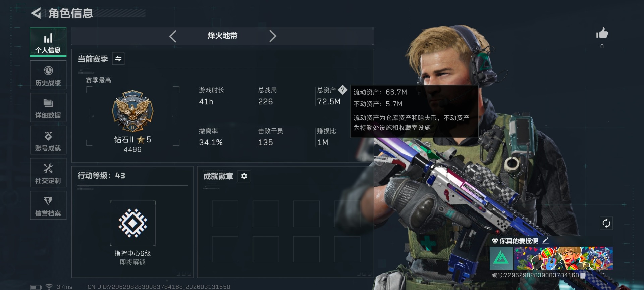The width and height of the screenshot is (644, 290).
Task: Click the question mark beside 总资产
Action: tap(342, 90)
